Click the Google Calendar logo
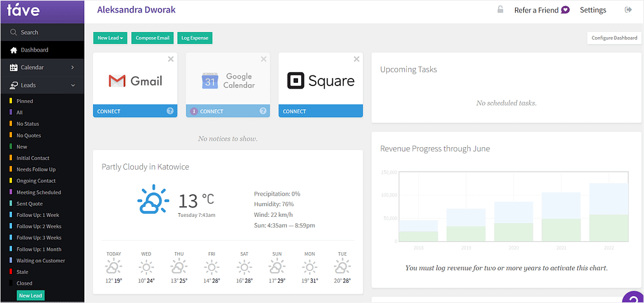The width and height of the screenshot is (644, 303). tap(228, 80)
